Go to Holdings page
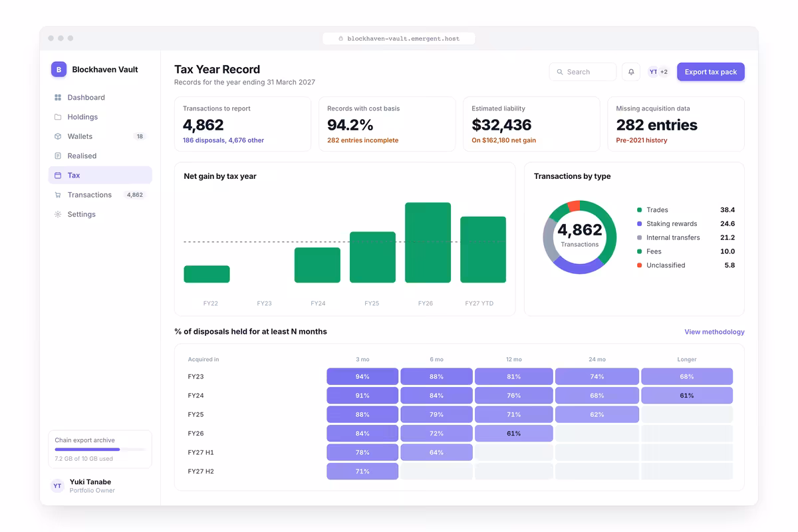Image resolution: width=798 pixels, height=532 pixels. [100, 117]
